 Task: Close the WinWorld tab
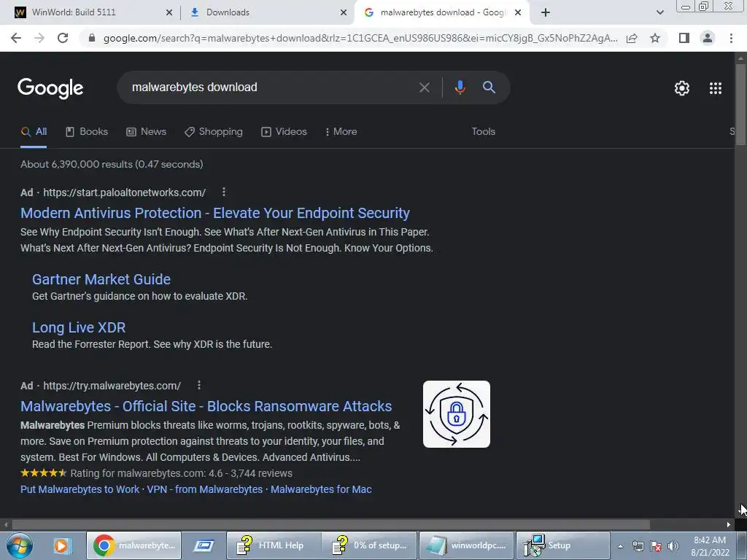point(169,12)
